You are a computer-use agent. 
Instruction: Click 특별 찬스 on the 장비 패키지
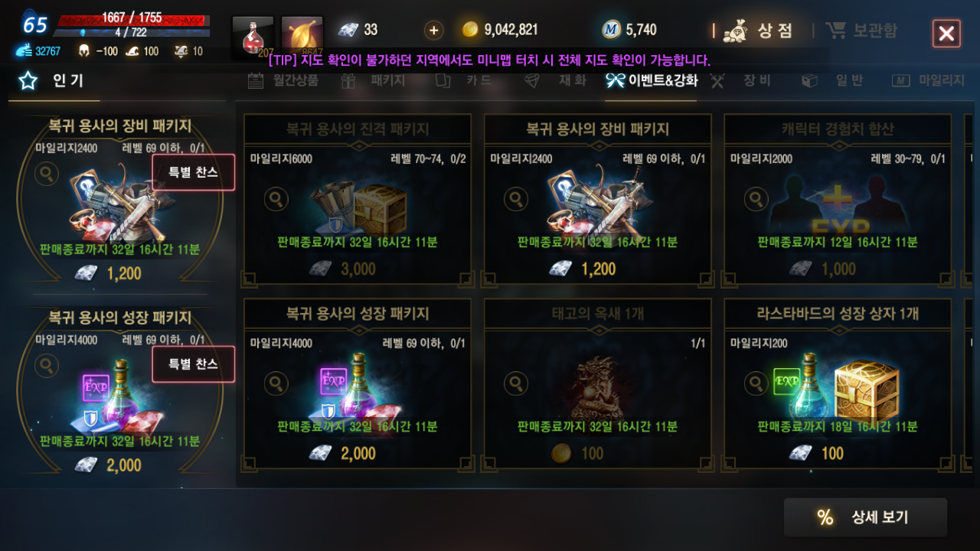click(x=194, y=172)
